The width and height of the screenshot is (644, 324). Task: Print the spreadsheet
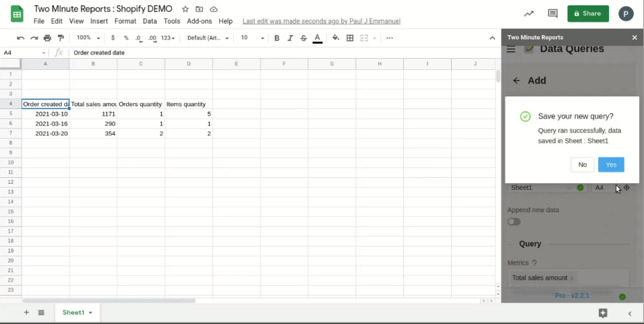tap(48, 38)
